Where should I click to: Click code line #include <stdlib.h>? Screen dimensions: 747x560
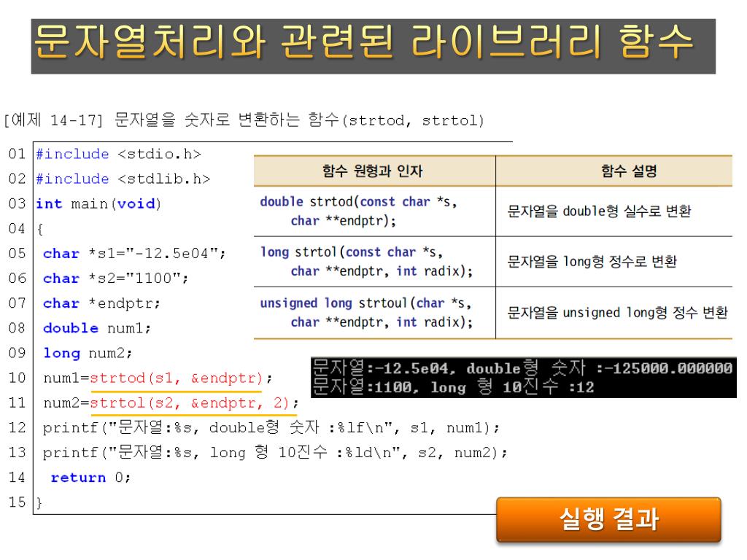(x=123, y=179)
